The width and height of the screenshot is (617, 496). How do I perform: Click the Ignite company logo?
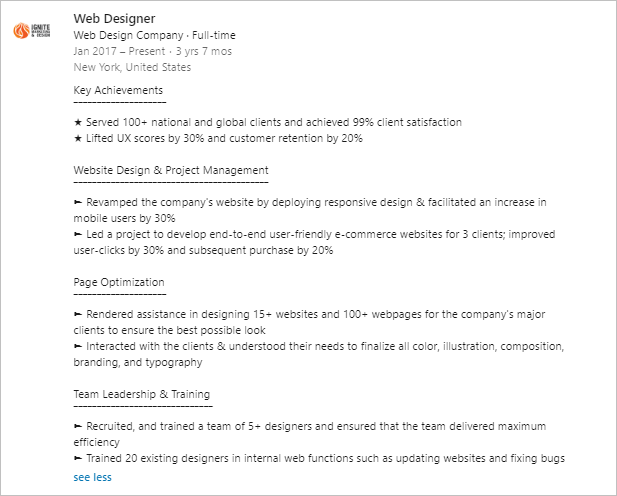(36, 31)
